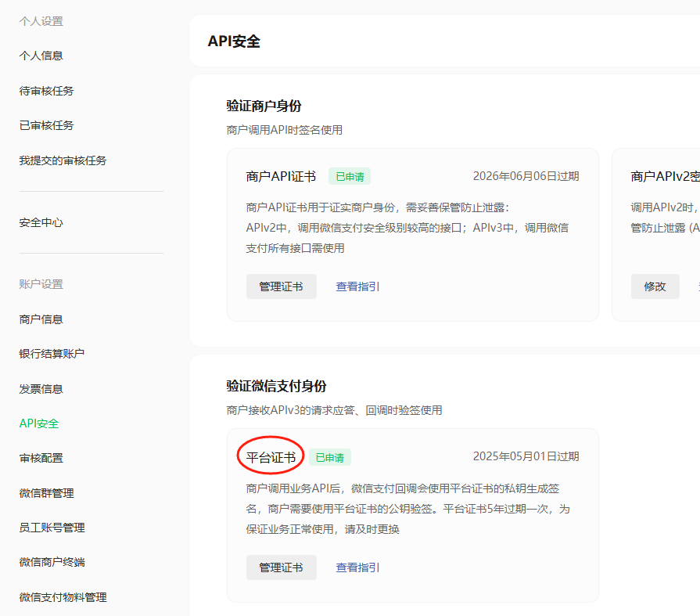Open 查看指引 link in 平台证书 card

(x=357, y=567)
